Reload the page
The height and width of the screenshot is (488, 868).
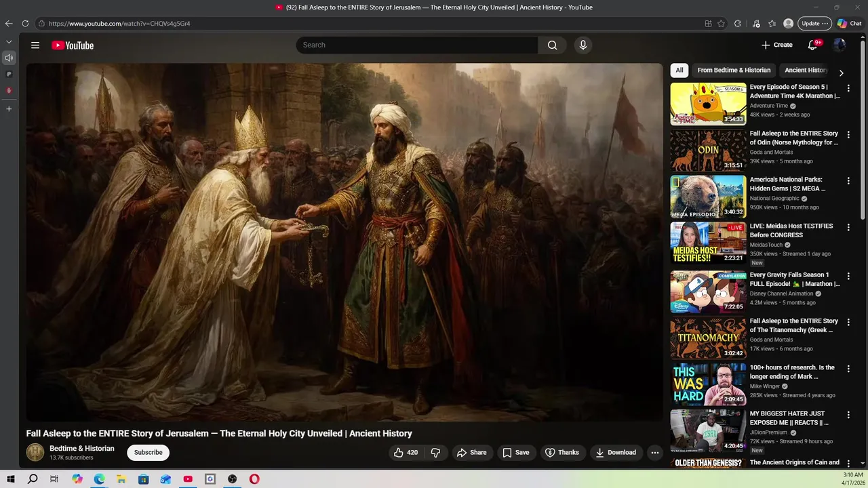25,23
